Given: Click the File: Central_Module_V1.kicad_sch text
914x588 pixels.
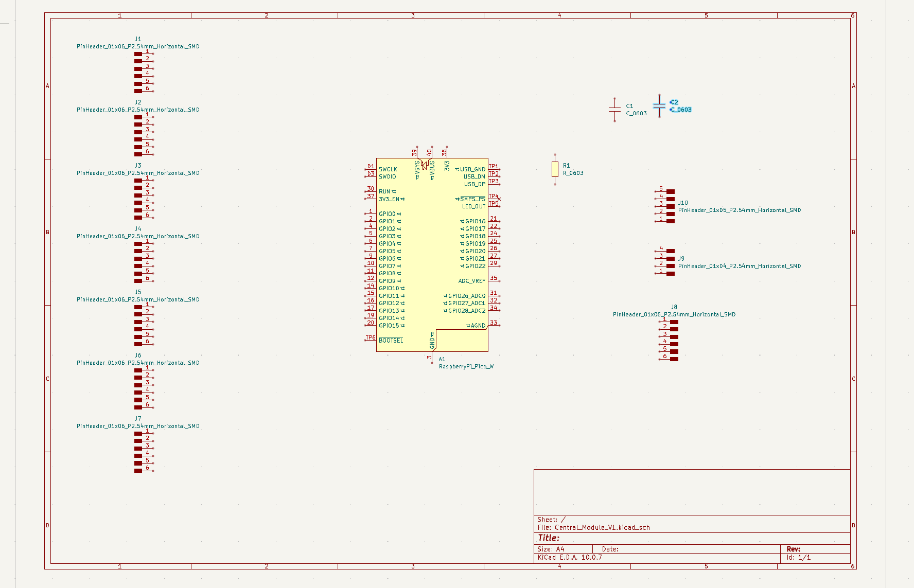Looking at the screenshot, I should tap(594, 527).
